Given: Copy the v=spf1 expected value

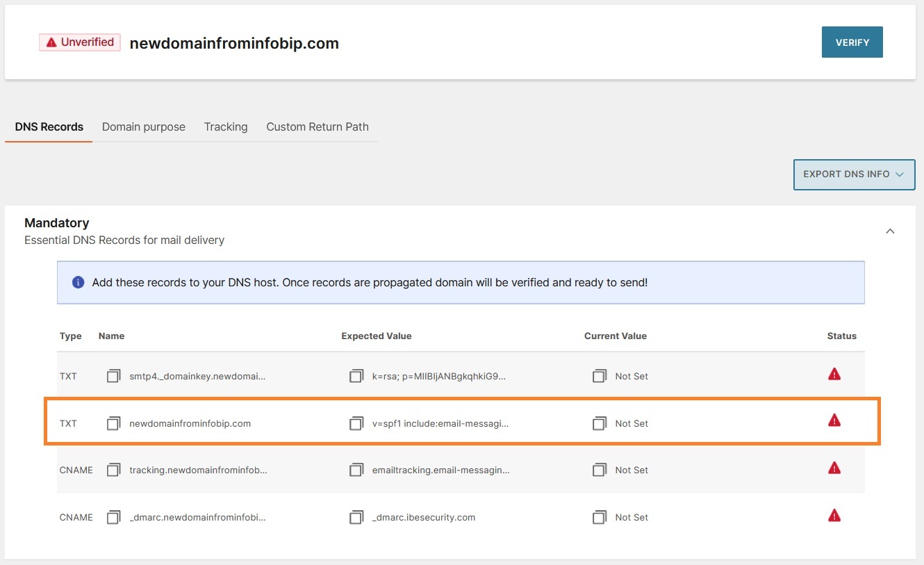Looking at the screenshot, I should [x=356, y=423].
